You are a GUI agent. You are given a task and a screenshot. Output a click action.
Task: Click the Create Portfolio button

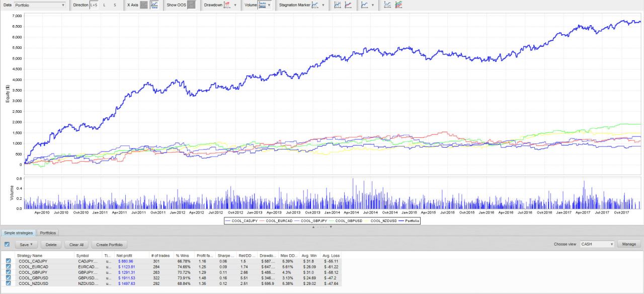[109, 245]
